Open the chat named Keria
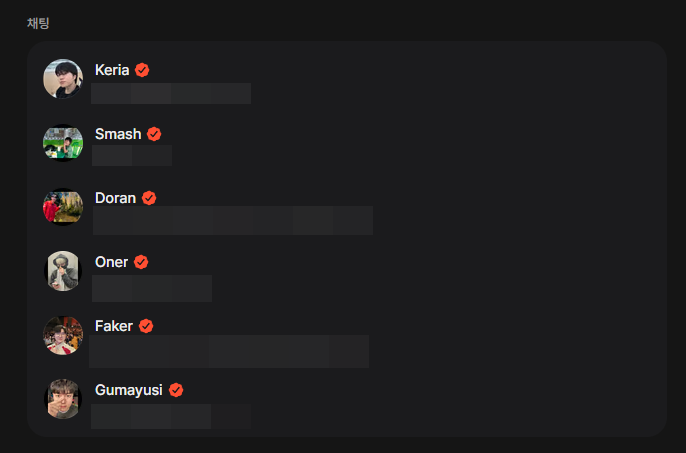 [112, 70]
